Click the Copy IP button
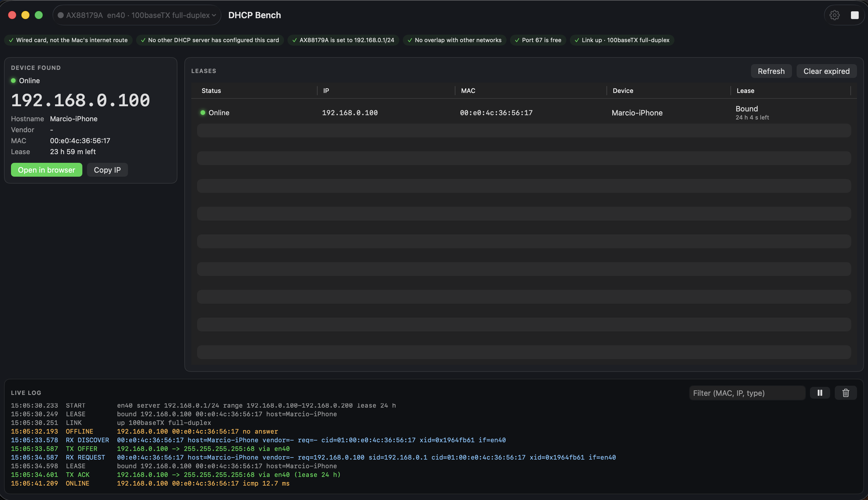Screen dimensions: 868x500 click(107, 170)
